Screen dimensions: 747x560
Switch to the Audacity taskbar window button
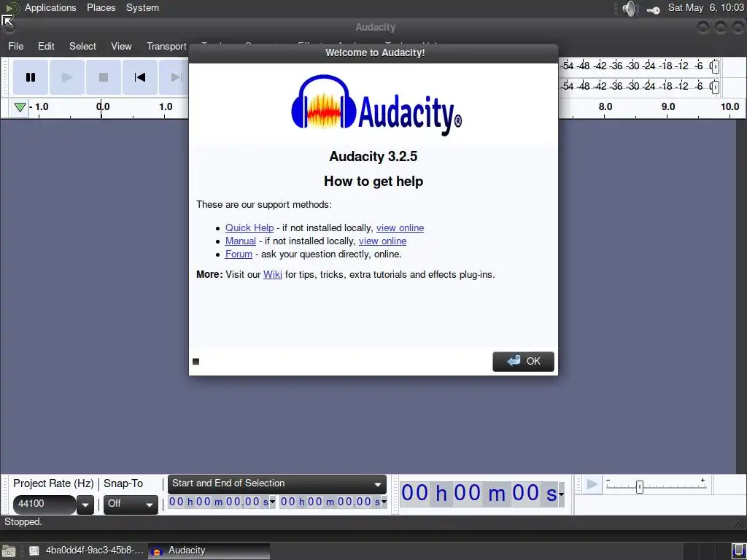point(209,551)
